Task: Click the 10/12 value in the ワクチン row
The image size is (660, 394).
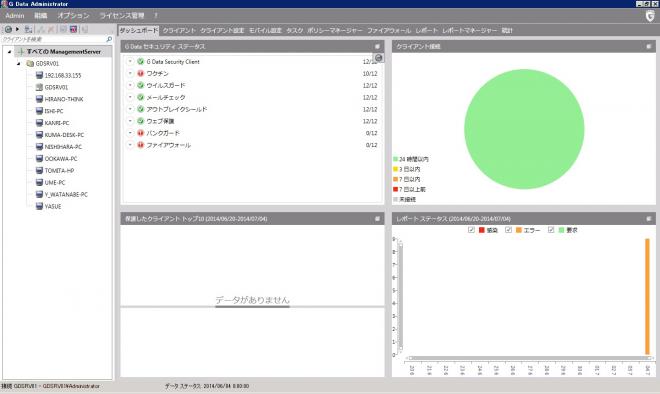Action: [370, 74]
